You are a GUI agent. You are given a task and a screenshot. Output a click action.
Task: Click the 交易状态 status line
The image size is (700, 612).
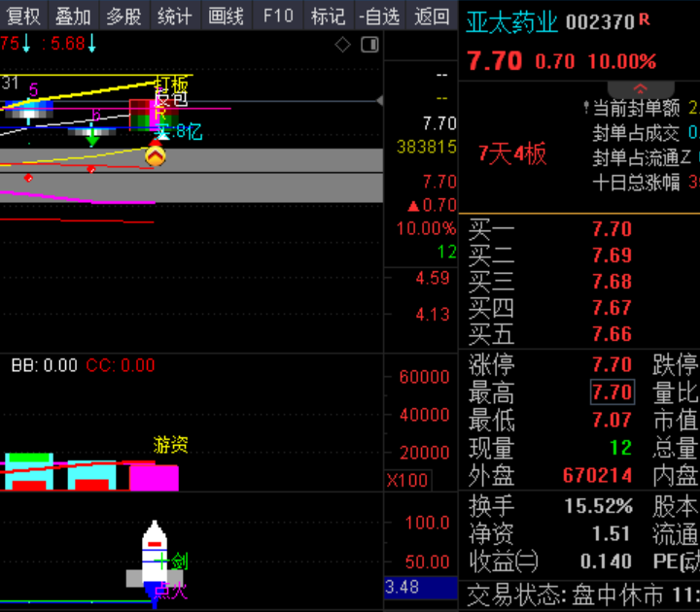[583, 595]
